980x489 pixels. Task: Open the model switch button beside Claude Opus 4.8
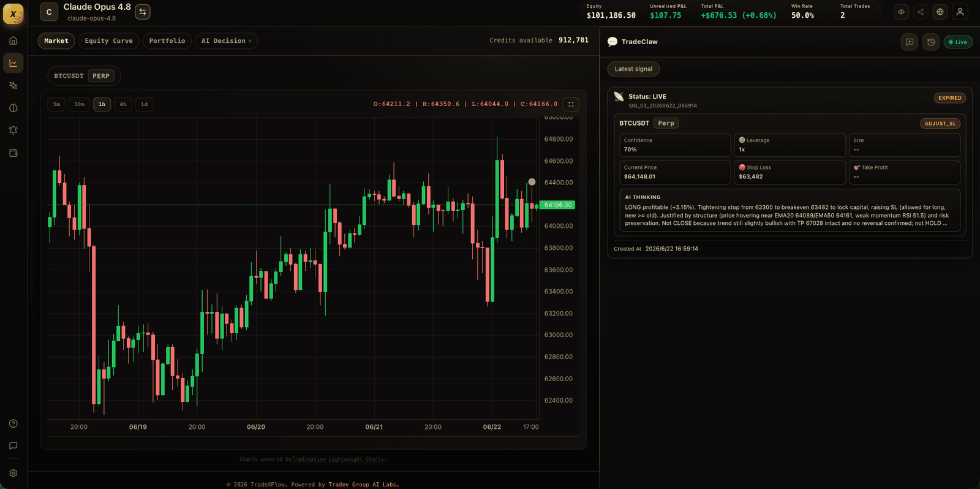point(143,12)
